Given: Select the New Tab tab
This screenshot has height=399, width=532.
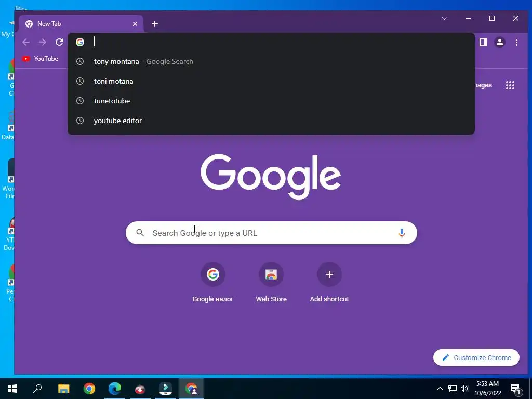Looking at the screenshot, I should pos(82,24).
